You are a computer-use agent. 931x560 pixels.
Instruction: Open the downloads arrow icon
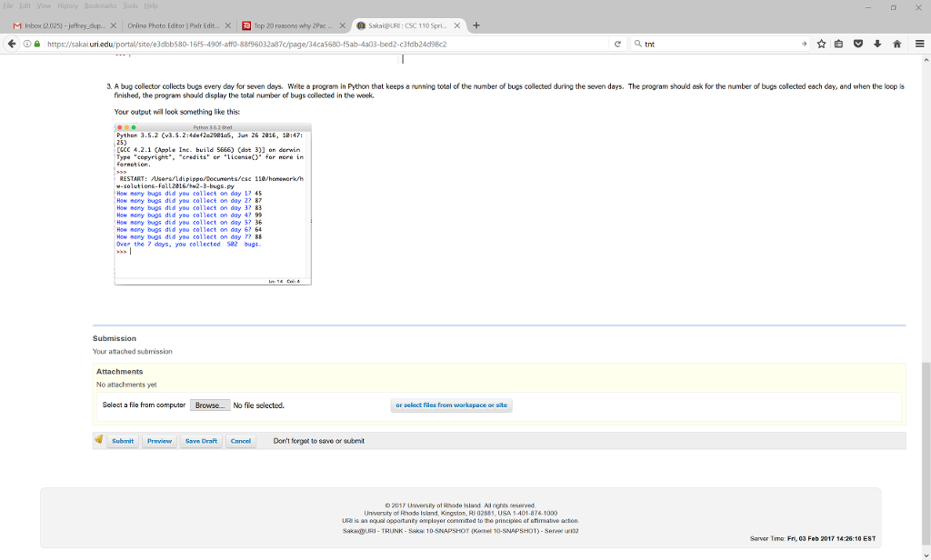pyautogui.click(x=877, y=44)
